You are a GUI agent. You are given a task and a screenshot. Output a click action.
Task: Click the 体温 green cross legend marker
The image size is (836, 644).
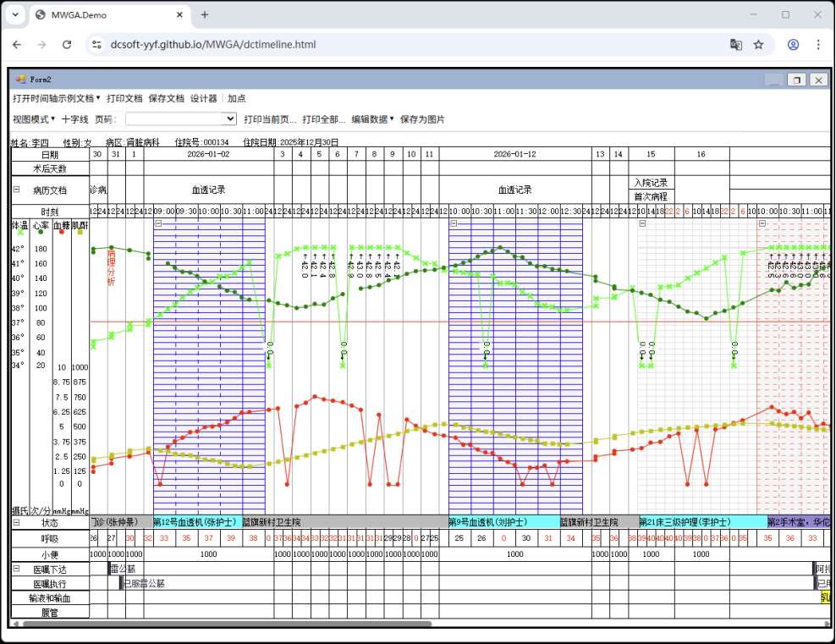[x=20, y=233]
